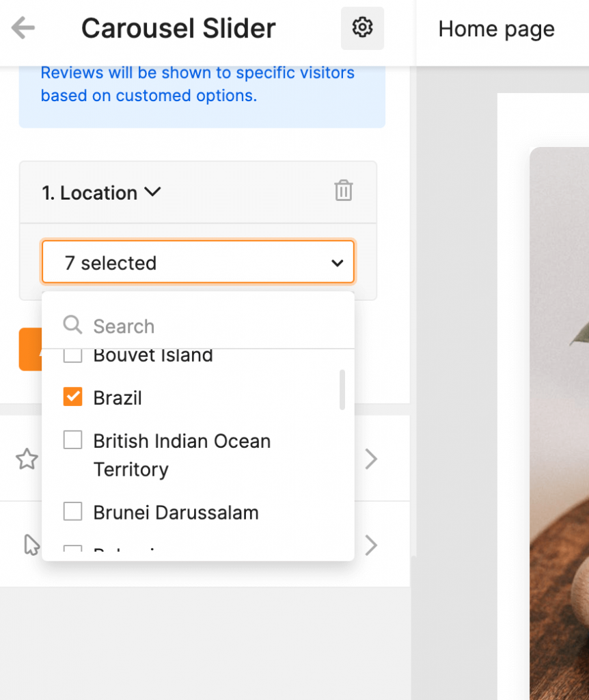Click the star icon in sidebar
The height and width of the screenshot is (700, 589).
pyautogui.click(x=27, y=459)
